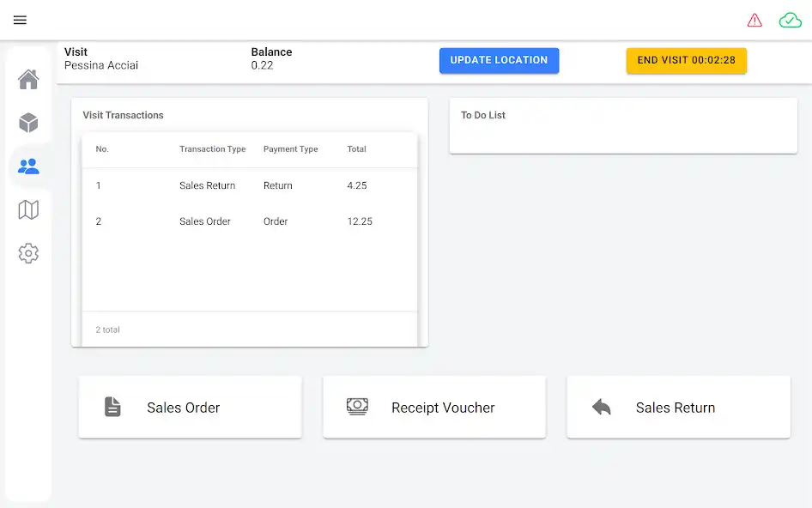The width and height of the screenshot is (812, 508).
Task: Click the No. column header
Action: [102, 149]
